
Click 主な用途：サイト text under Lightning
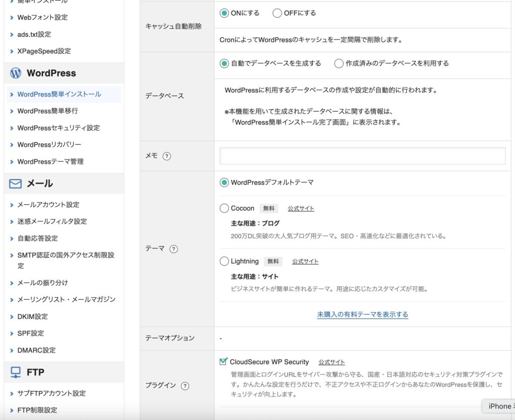pyautogui.click(x=254, y=277)
